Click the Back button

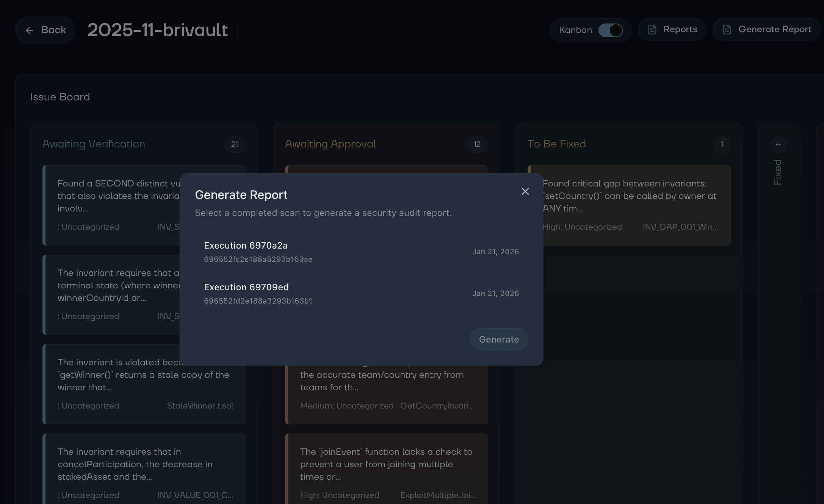(x=45, y=30)
